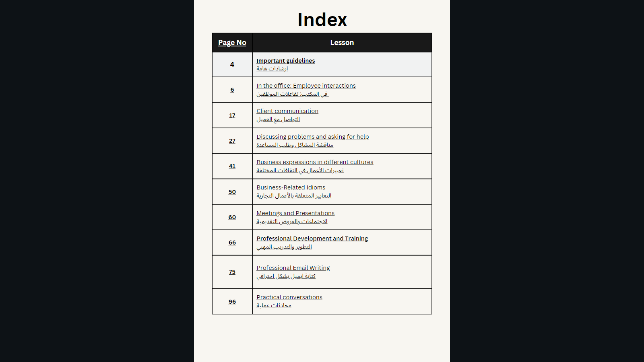The image size is (644, 362).
Task: Open the Meetings and Presentations link
Action: (295, 213)
